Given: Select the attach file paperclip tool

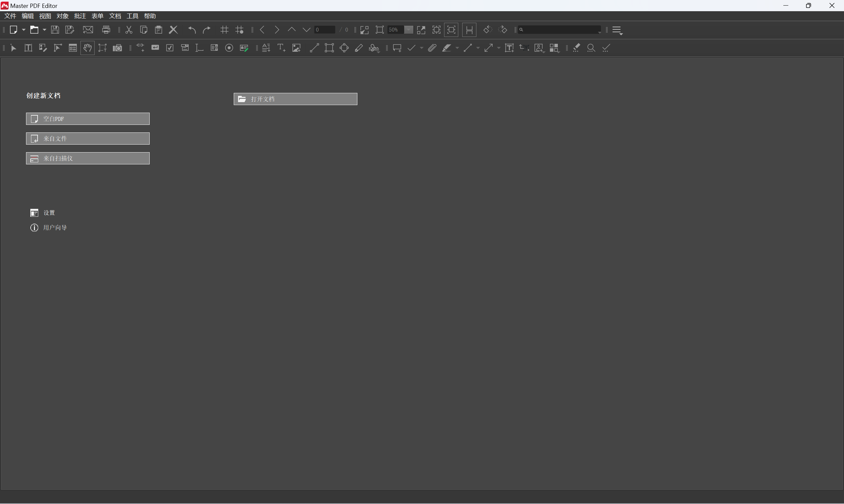Looking at the screenshot, I should (x=432, y=48).
